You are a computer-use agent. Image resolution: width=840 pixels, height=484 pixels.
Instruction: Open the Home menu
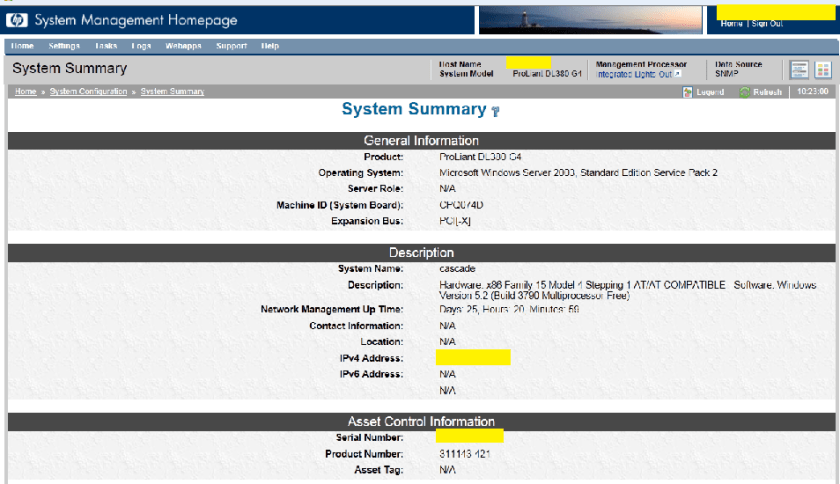tap(22, 46)
